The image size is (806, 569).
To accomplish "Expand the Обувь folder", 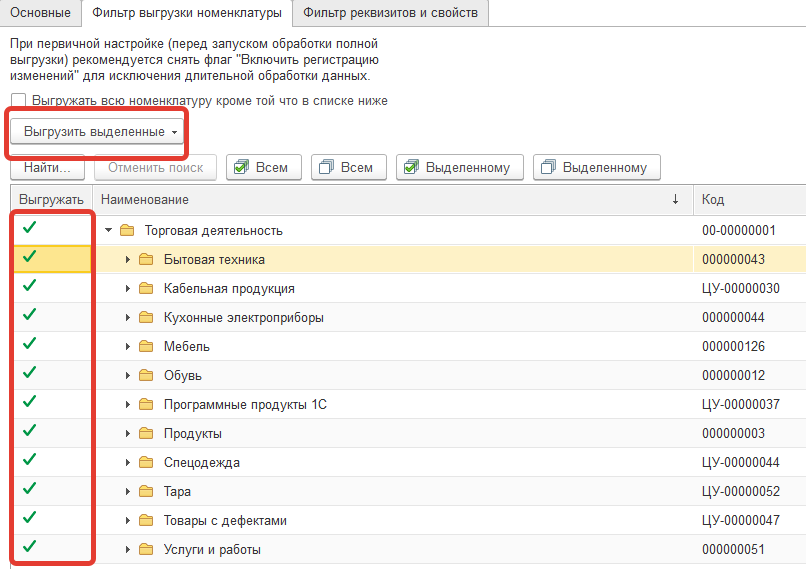I will pyautogui.click(x=128, y=376).
